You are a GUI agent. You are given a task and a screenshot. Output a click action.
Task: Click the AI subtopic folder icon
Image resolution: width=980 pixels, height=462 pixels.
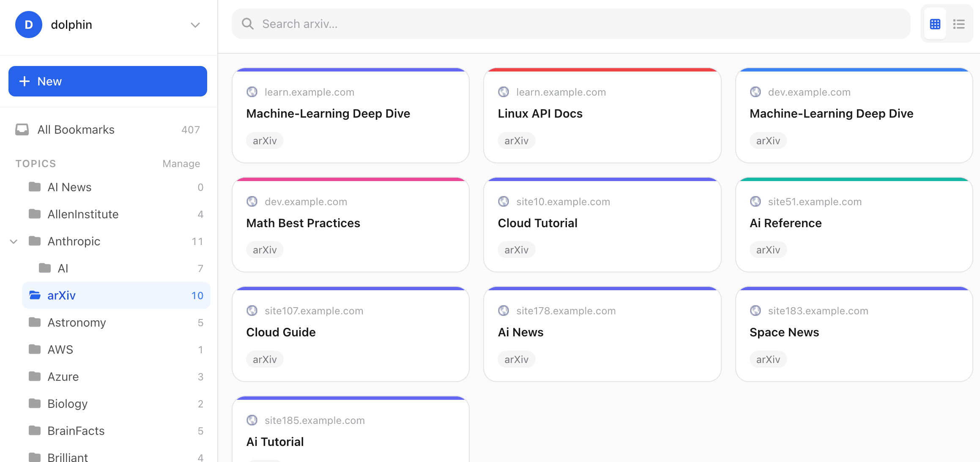(x=45, y=268)
